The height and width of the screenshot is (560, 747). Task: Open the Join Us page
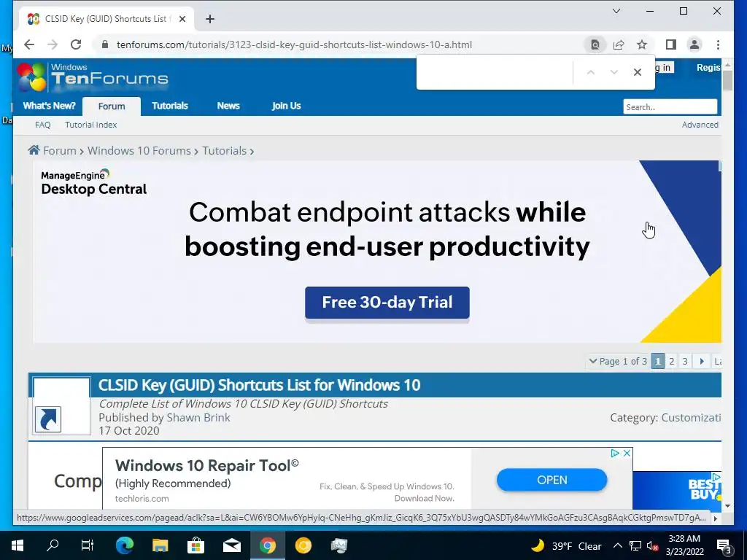(286, 106)
